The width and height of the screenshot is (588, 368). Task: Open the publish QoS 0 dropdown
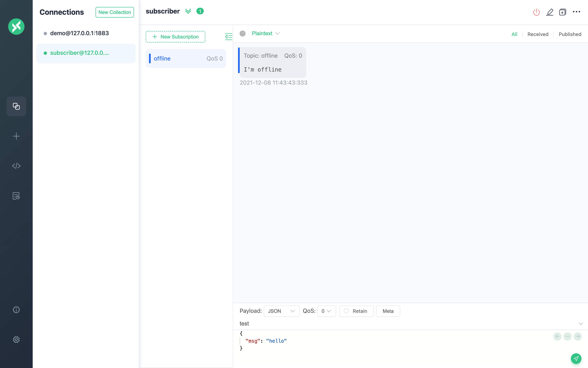[x=326, y=311]
